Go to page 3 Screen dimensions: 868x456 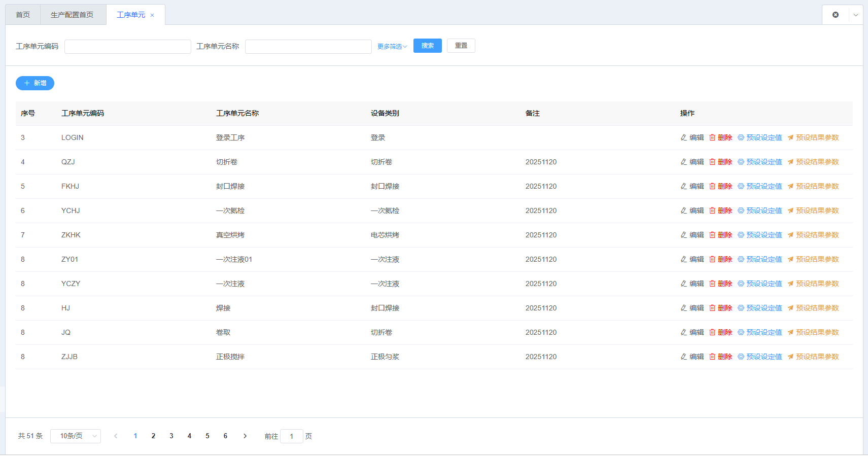click(171, 436)
